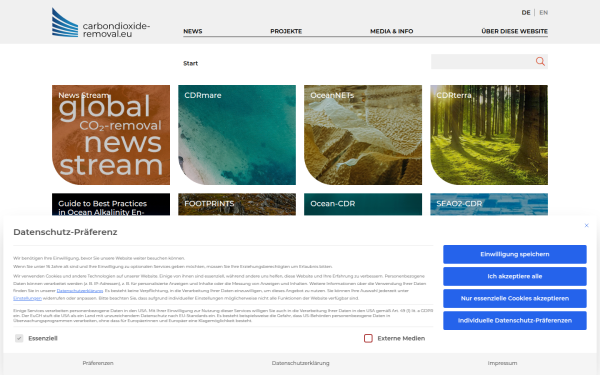Screen dimensions: 600x375
Task: Open the Impressum footer link
Action: 502,363
